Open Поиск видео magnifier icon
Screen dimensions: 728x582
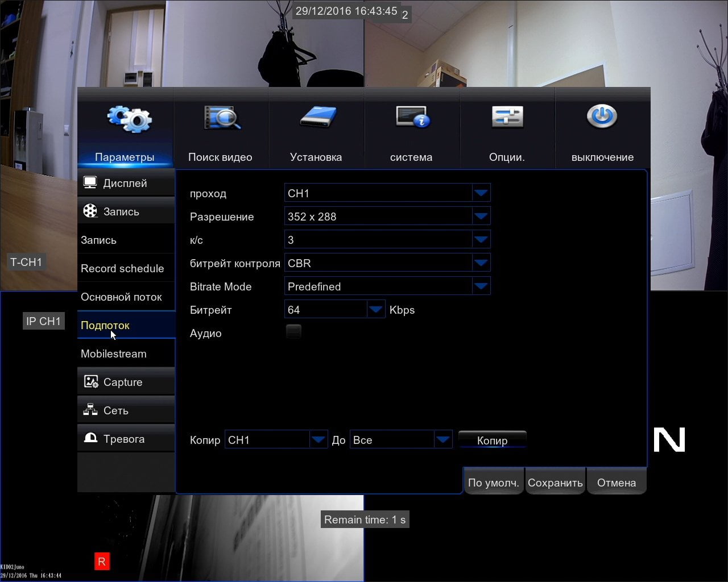pyautogui.click(x=222, y=118)
